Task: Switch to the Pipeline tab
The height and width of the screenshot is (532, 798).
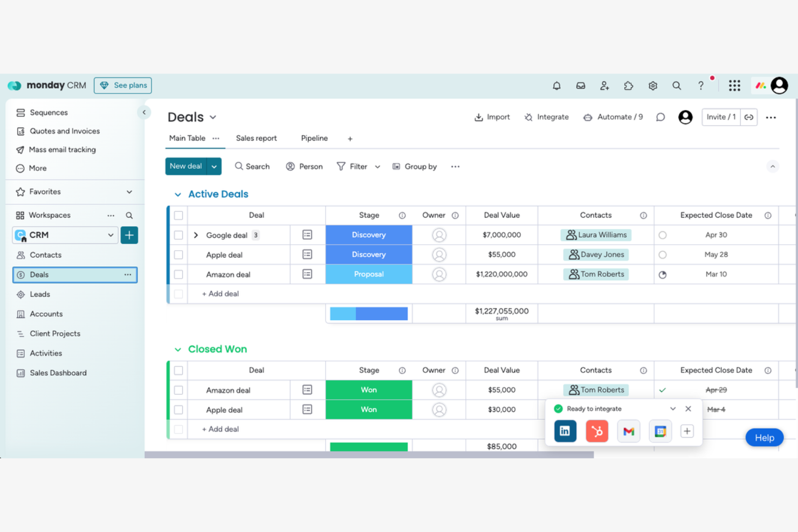Action: point(314,138)
